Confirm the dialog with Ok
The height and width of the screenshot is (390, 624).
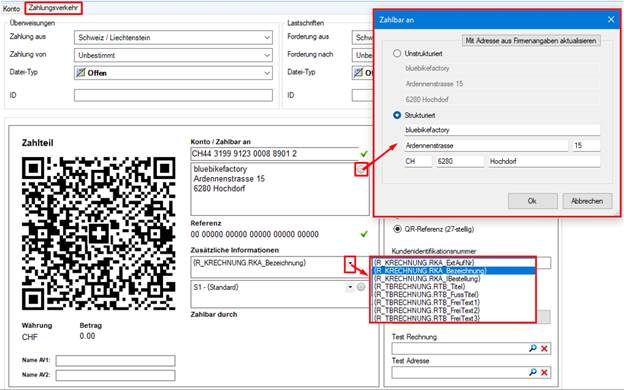pos(532,201)
